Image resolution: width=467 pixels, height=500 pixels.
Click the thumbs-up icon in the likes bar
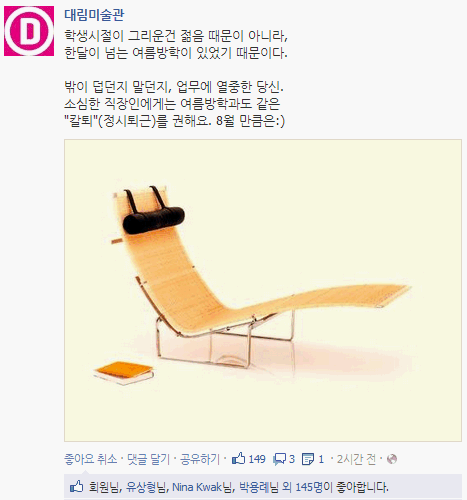pyautogui.click(x=77, y=487)
